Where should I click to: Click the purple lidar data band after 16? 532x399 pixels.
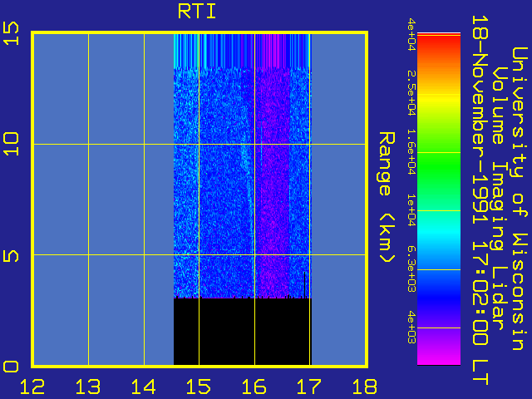pos(273,183)
